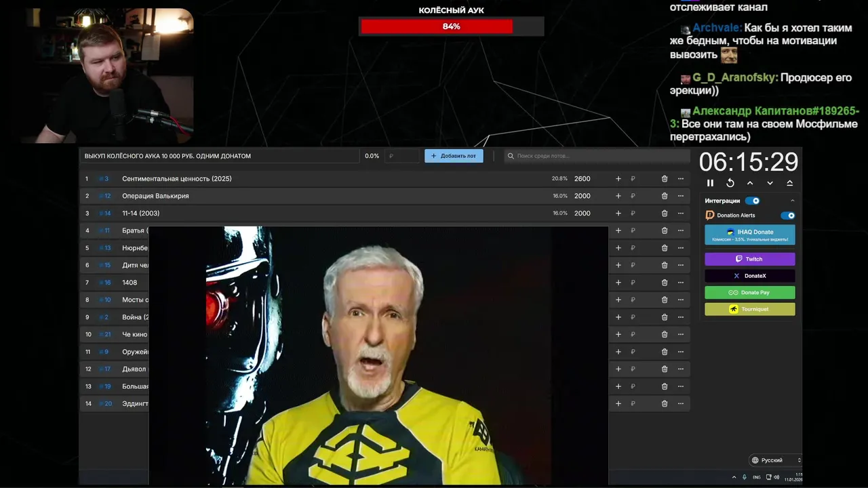Image resolution: width=868 pixels, height=488 pixels.
Task: Click amount 2600 in first lot row
Action: click(x=582, y=179)
